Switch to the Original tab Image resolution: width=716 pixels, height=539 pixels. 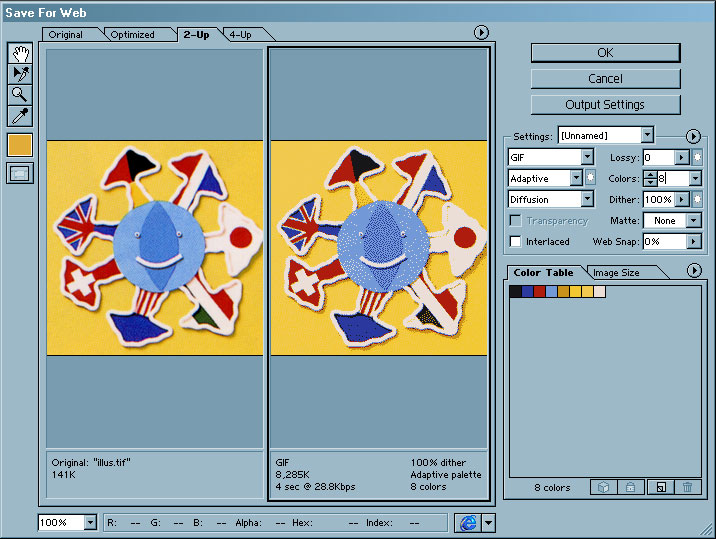coord(66,35)
